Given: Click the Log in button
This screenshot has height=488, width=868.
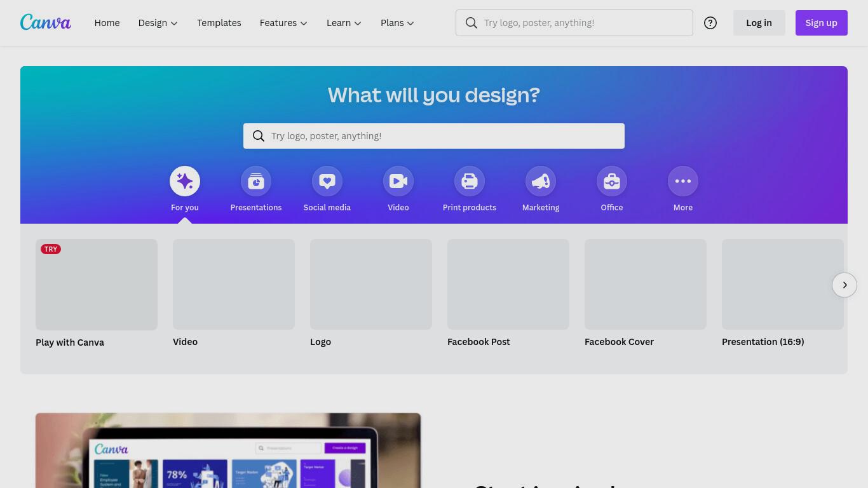Looking at the screenshot, I should point(759,23).
